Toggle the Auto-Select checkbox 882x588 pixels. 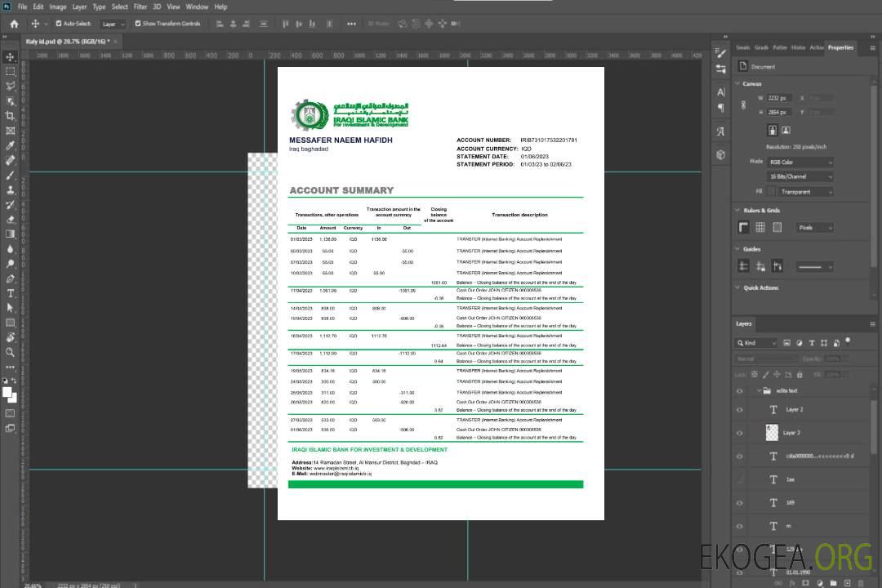click(59, 24)
